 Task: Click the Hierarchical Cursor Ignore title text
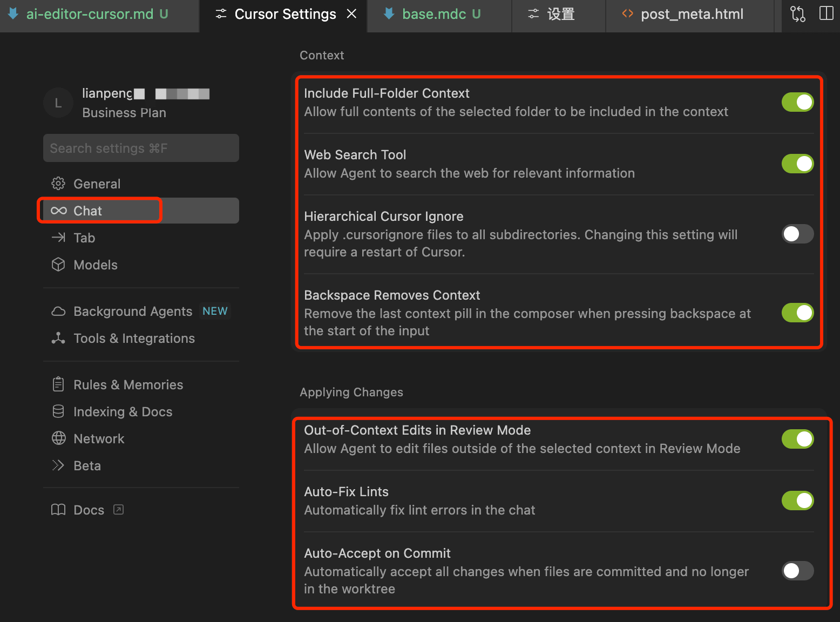(383, 217)
